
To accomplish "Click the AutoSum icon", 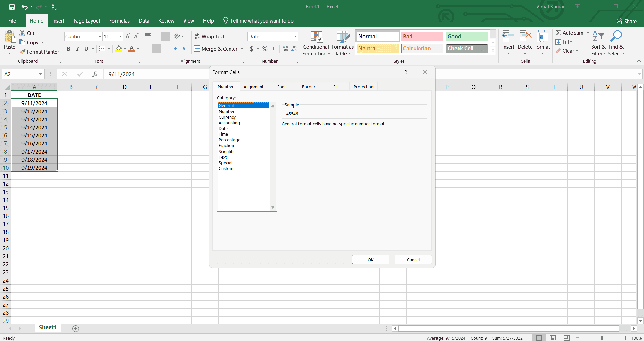I will 558,33.
